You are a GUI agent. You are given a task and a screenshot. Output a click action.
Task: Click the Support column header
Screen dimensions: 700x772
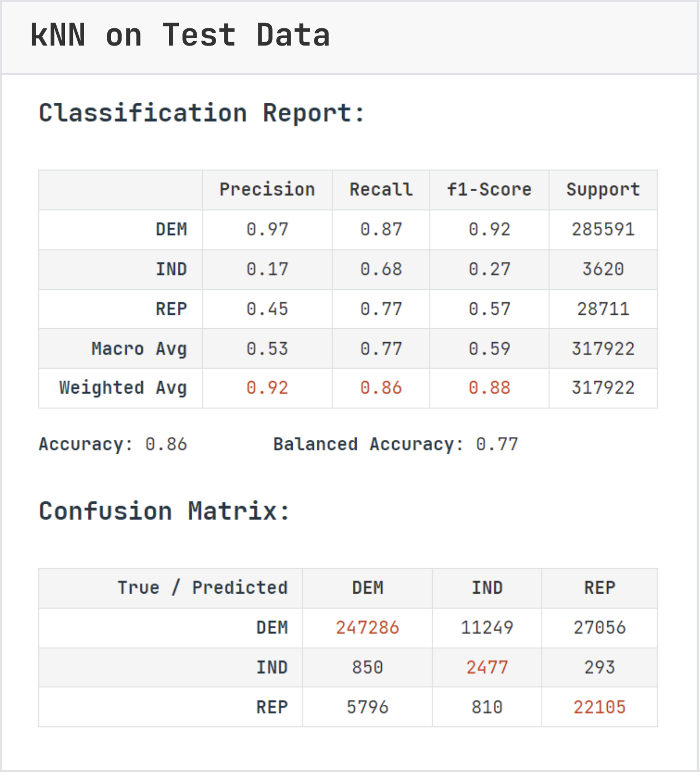coord(603,190)
